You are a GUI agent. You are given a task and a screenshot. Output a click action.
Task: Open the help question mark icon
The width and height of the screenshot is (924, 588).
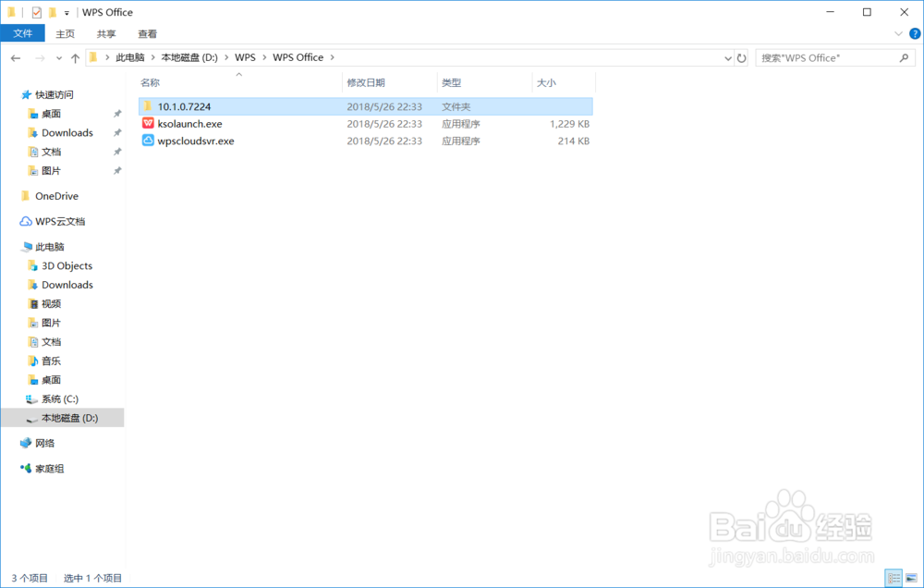(x=915, y=33)
